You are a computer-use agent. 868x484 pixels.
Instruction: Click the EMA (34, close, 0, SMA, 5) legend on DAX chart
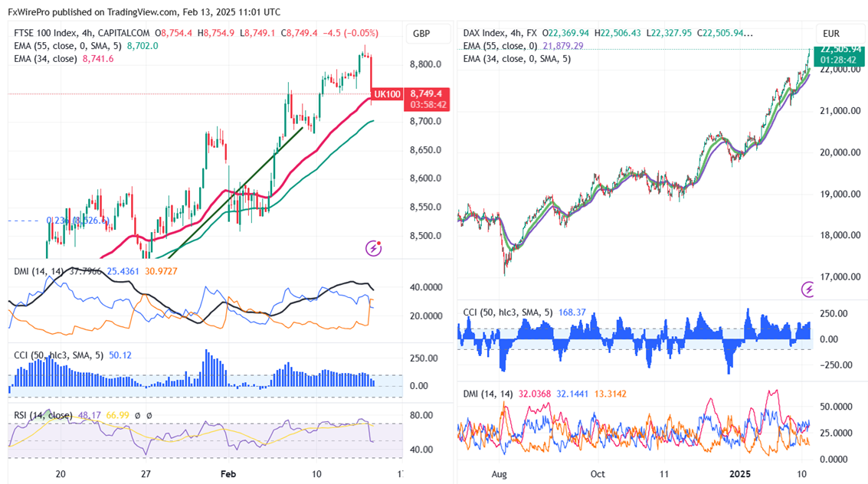click(517, 59)
